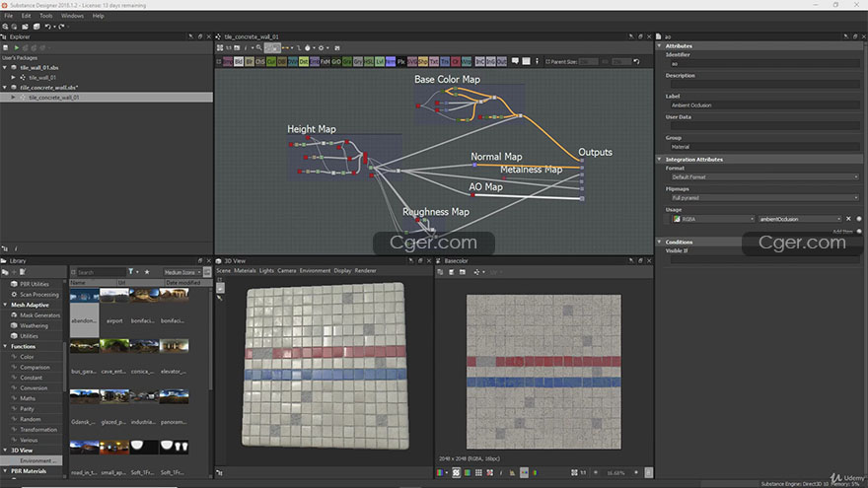Click the frame icon in graph toolbar
868x488 pixels.
(x=526, y=61)
